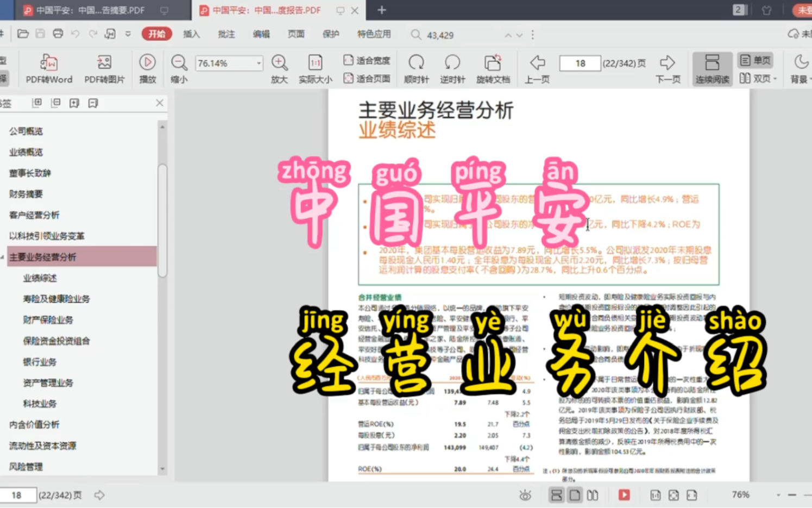Click the page number field showing 18 in toolbar
The width and height of the screenshot is (812, 508).
click(580, 63)
